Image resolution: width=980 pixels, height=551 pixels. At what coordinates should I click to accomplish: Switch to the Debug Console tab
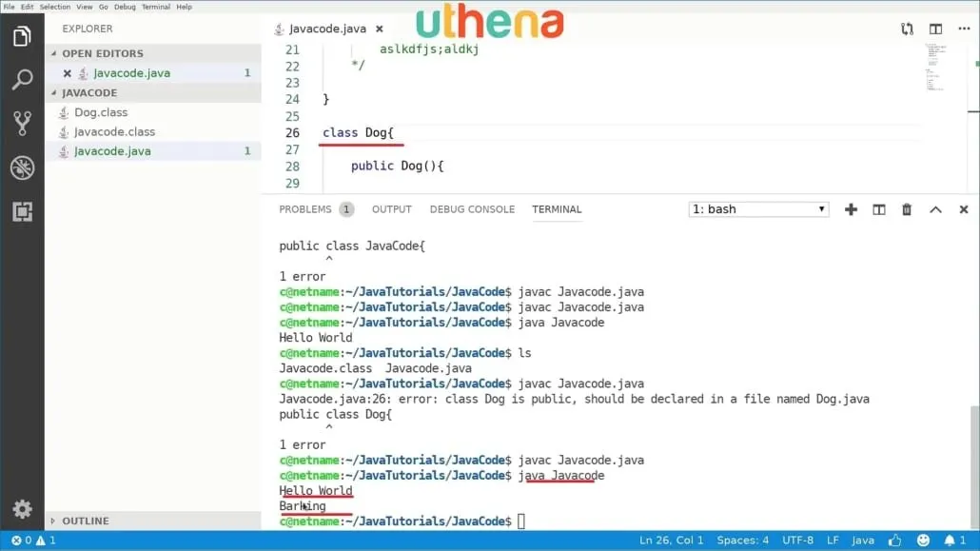[472, 209]
